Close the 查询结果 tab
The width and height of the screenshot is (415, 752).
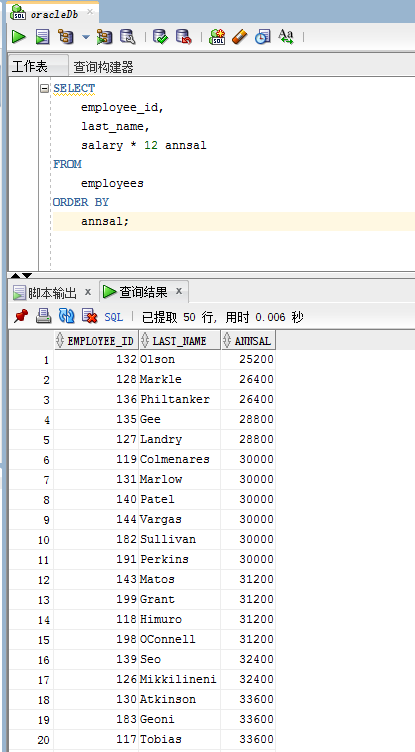click(178, 291)
